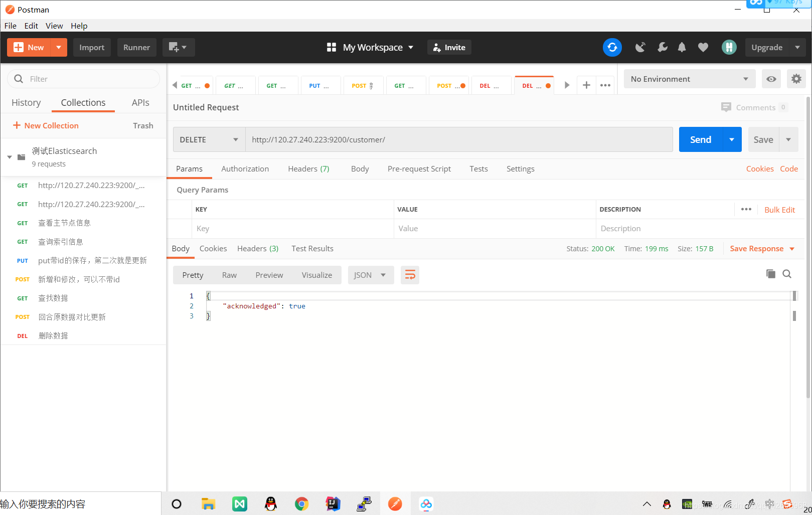The image size is (812, 515).
Task: Open the capture requests satellite icon
Action: tap(640, 47)
